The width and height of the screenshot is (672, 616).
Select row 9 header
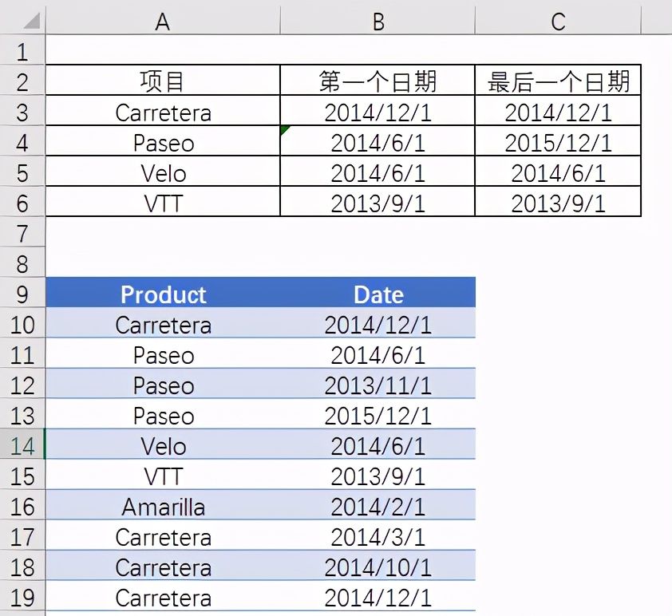click(x=22, y=294)
